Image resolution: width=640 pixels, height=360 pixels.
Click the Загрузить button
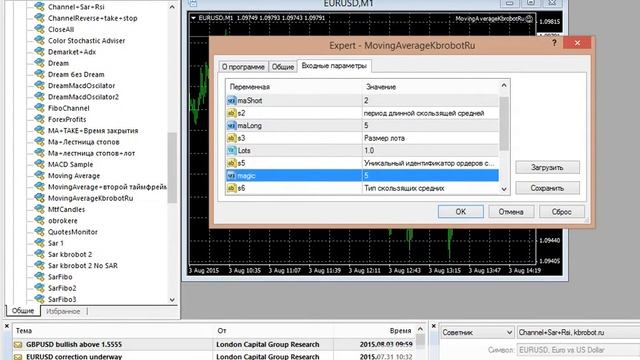tap(547, 167)
